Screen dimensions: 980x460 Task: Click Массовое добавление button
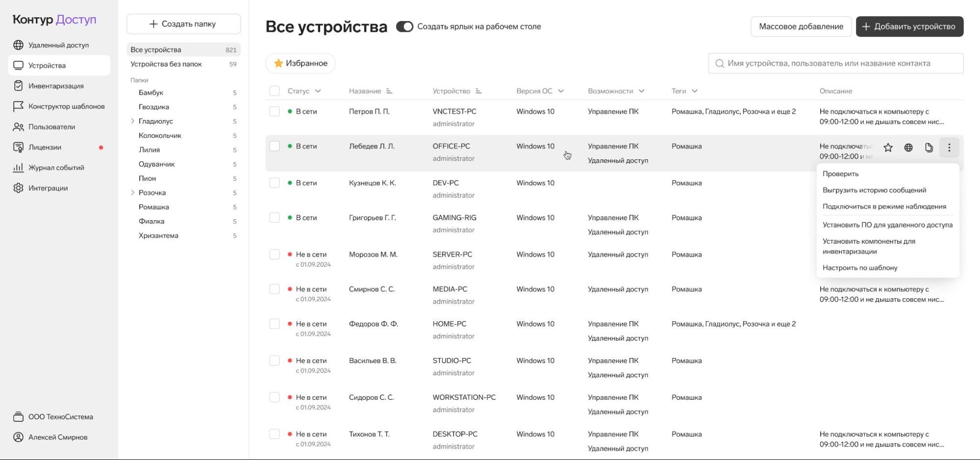[801, 26]
